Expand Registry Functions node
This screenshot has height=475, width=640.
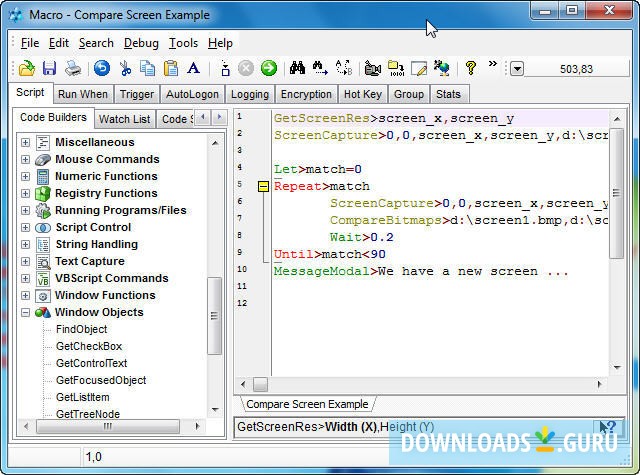click(x=25, y=193)
